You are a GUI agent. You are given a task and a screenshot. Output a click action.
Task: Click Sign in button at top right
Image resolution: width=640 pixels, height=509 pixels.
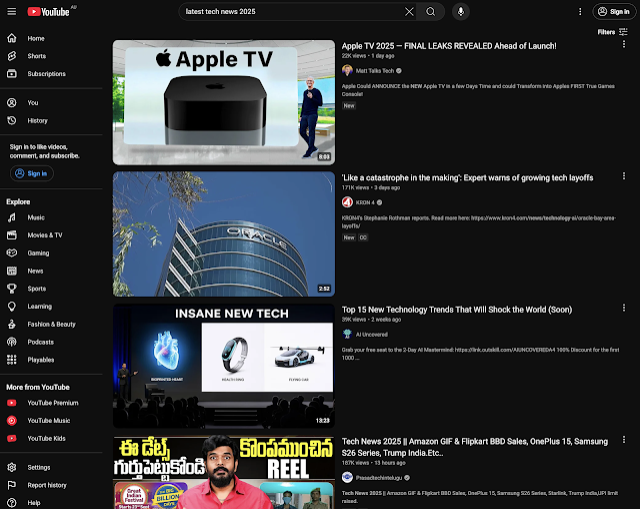612,12
